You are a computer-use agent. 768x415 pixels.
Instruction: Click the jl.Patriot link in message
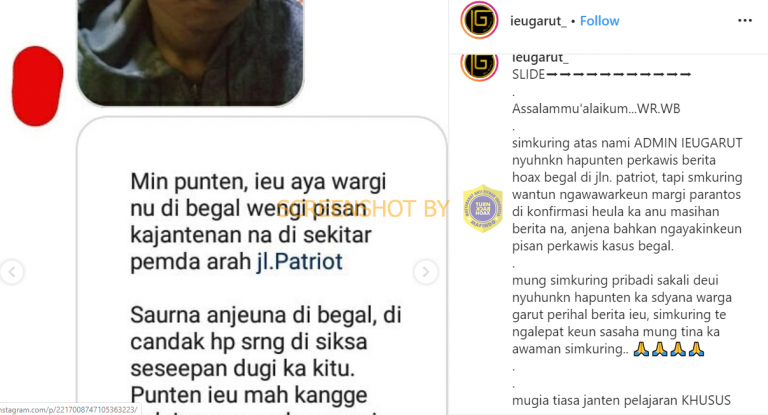click(300, 261)
